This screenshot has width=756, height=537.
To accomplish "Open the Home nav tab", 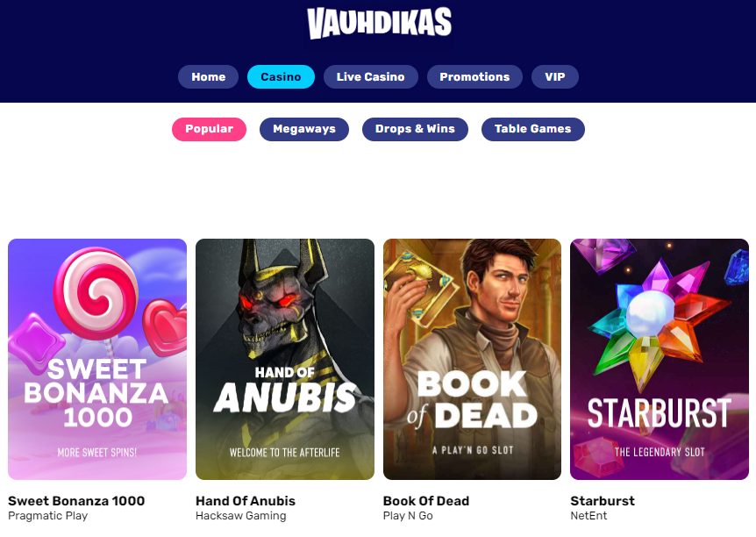I will (208, 76).
